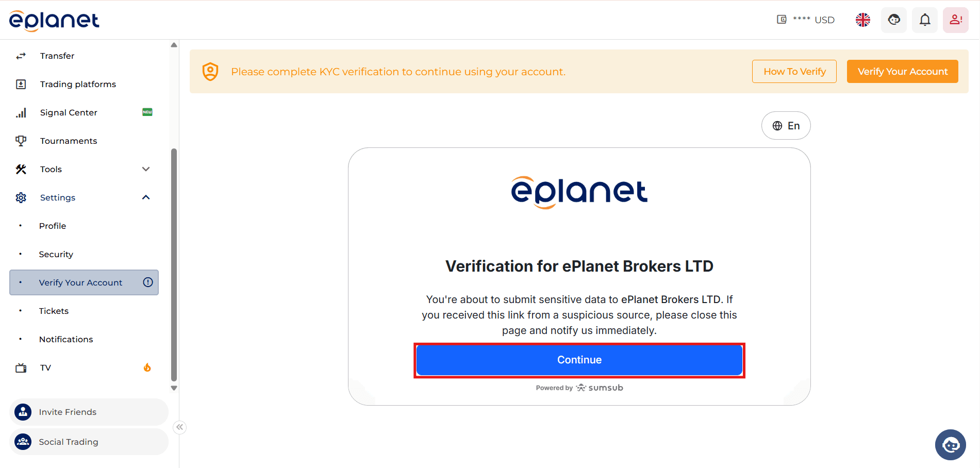This screenshot has height=468, width=980.
Task: Select the Security settings item
Action: 56,254
